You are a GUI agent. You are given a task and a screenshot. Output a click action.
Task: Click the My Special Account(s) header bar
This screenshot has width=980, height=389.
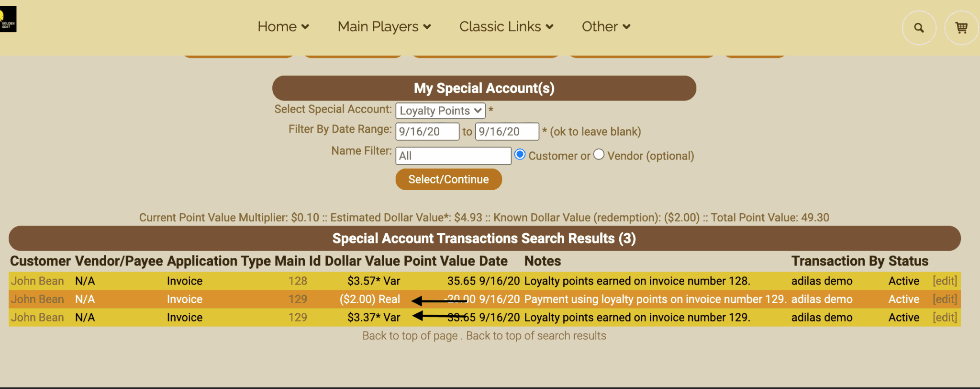click(x=484, y=88)
